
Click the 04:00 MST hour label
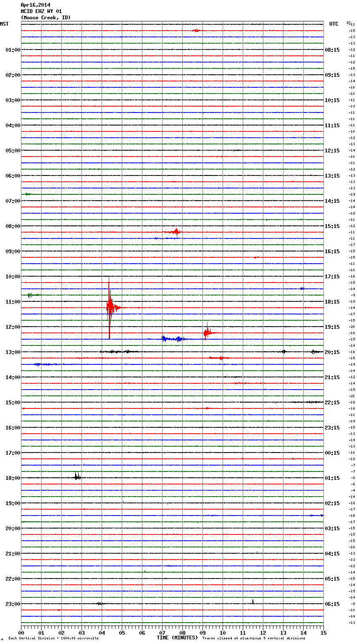13,126
